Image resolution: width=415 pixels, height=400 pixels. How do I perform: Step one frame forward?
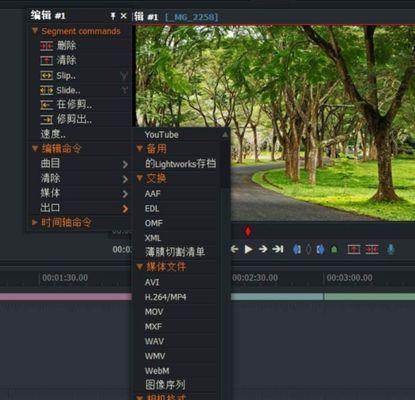pyautogui.click(x=263, y=249)
